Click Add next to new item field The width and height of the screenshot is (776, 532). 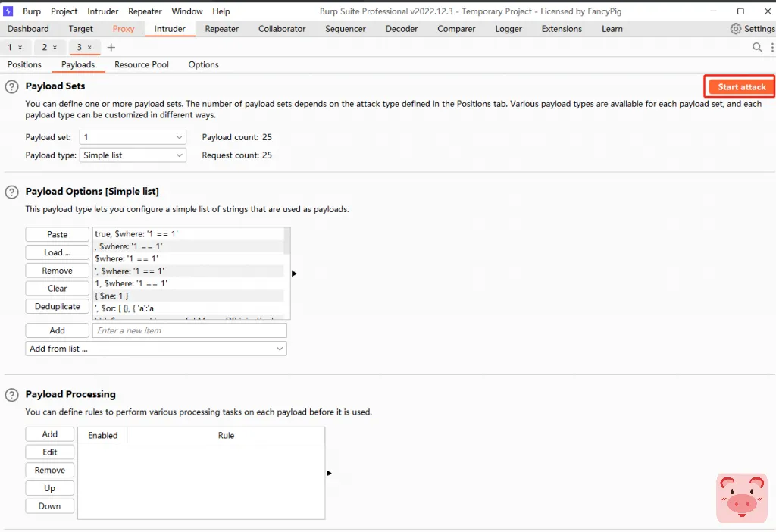(x=58, y=330)
